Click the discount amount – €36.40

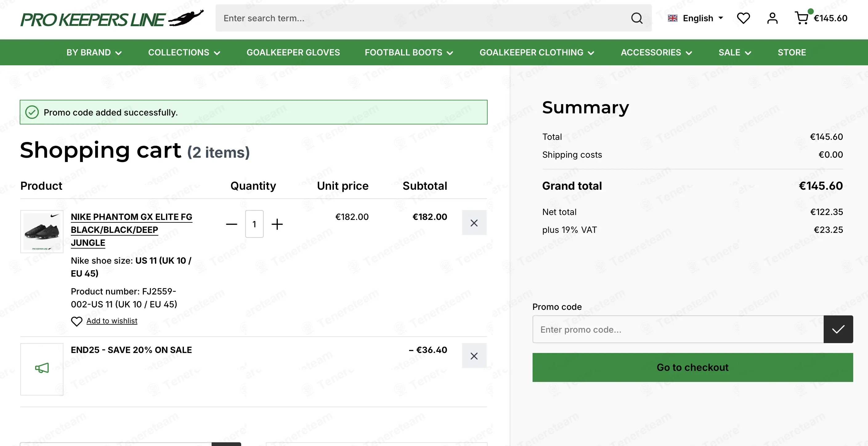(428, 350)
